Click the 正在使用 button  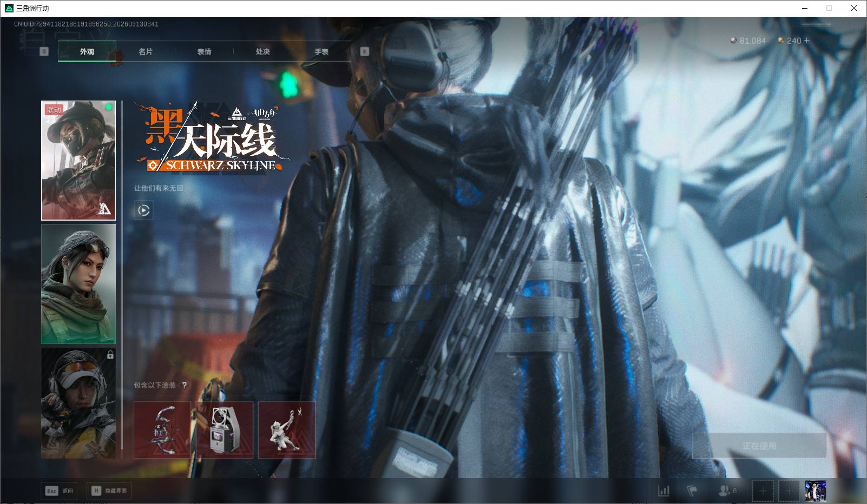(x=759, y=446)
